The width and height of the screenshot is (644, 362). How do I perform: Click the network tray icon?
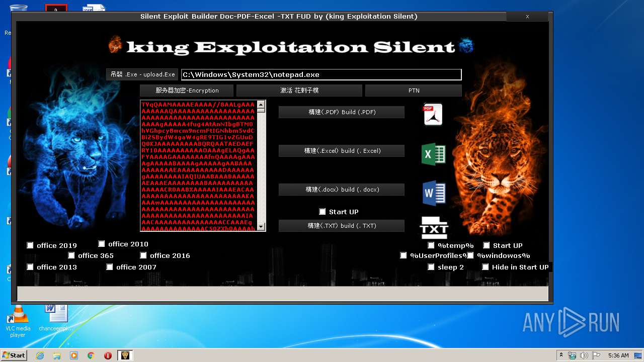[572, 355]
